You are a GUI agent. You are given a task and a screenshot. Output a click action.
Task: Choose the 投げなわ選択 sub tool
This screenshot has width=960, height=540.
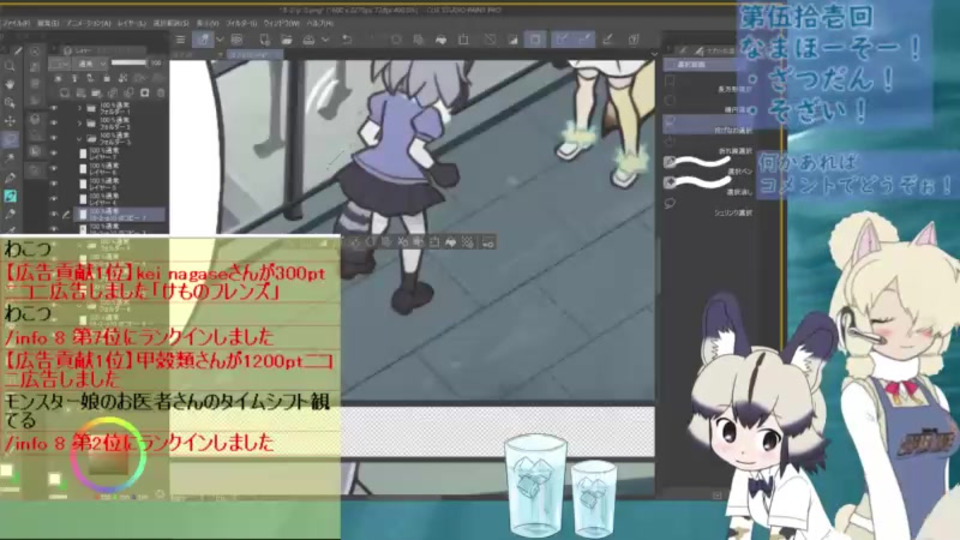(x=710, y=125)
